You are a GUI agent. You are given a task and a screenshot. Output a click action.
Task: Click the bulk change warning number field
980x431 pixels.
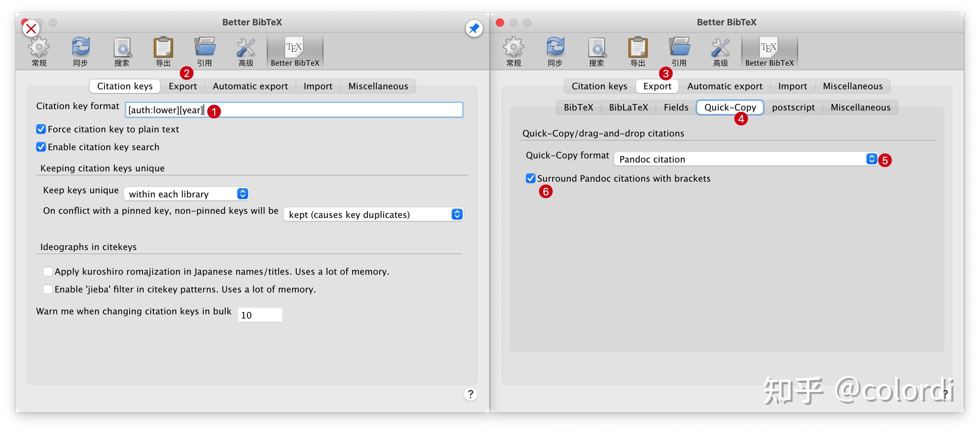(x=260, y=315)
